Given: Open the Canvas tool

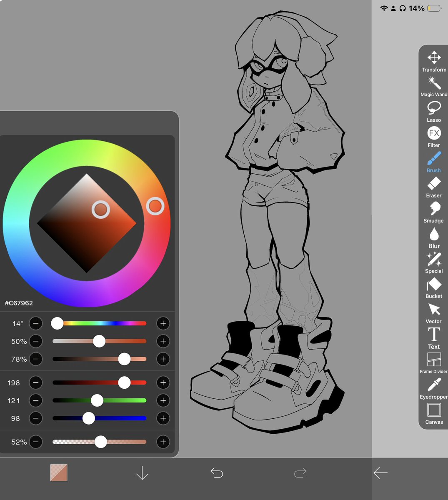Looking at the screenshot, I should 434,414.
